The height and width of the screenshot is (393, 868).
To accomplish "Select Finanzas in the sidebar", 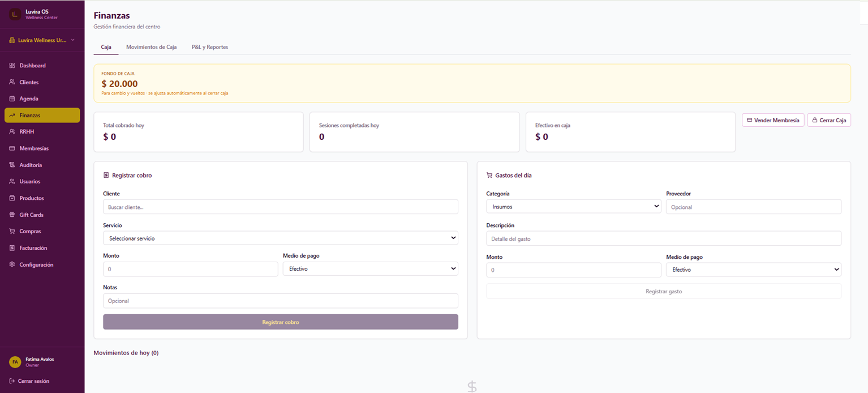I will tap(42, 115).
